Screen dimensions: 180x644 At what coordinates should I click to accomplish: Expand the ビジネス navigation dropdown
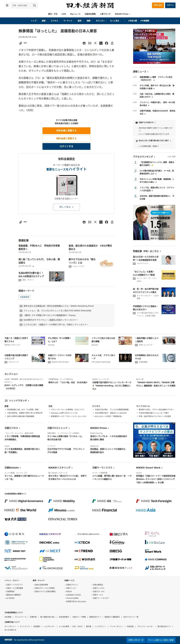(55, 21)
